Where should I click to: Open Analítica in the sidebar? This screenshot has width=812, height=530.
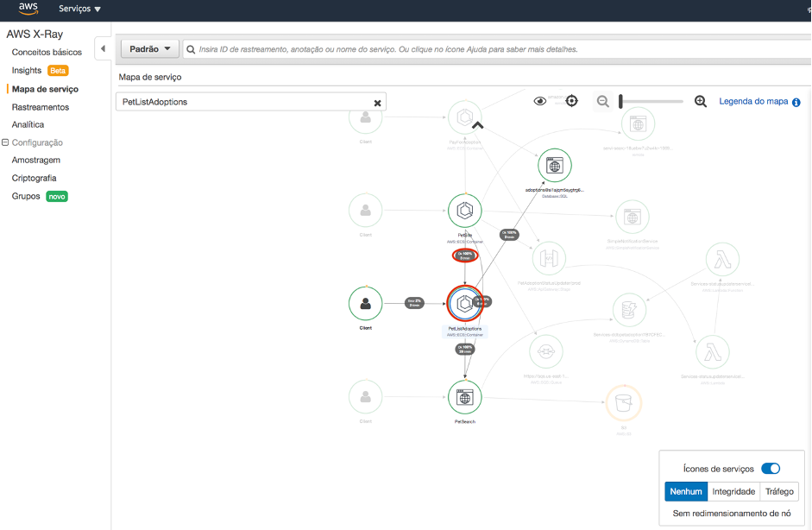click(28, 124)
